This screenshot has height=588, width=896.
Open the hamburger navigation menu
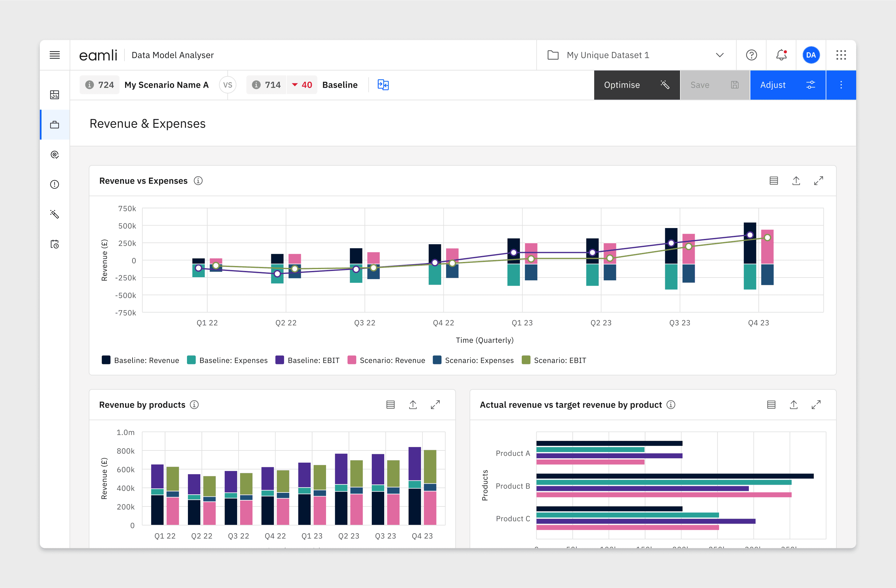[54, 55]
